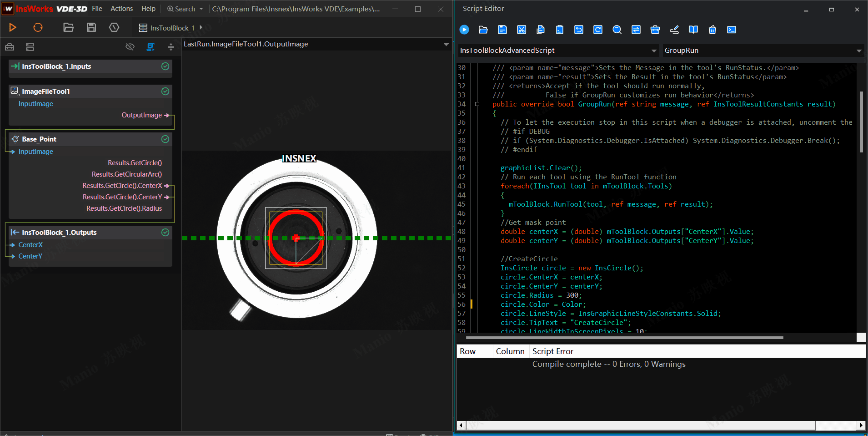Click the CenterX output link
868x436 pixels.
(x=30, y=245)
